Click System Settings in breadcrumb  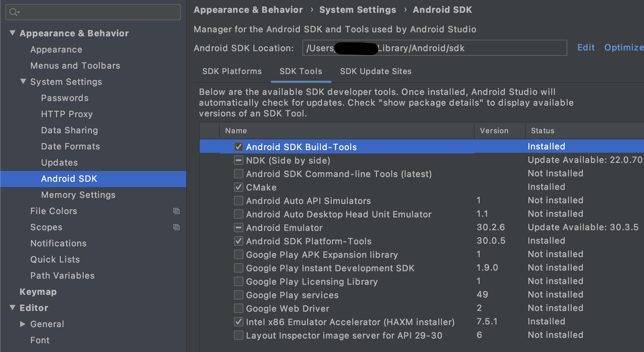pos(358,10)
